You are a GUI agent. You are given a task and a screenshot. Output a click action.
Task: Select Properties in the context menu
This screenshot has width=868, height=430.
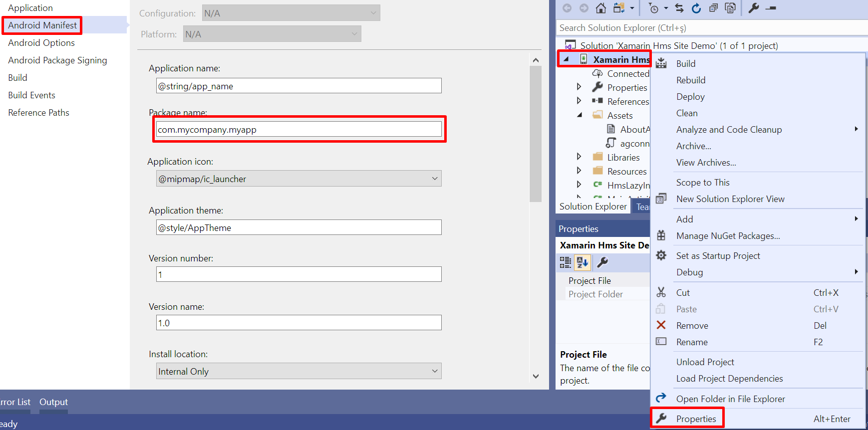coord(696,419)
